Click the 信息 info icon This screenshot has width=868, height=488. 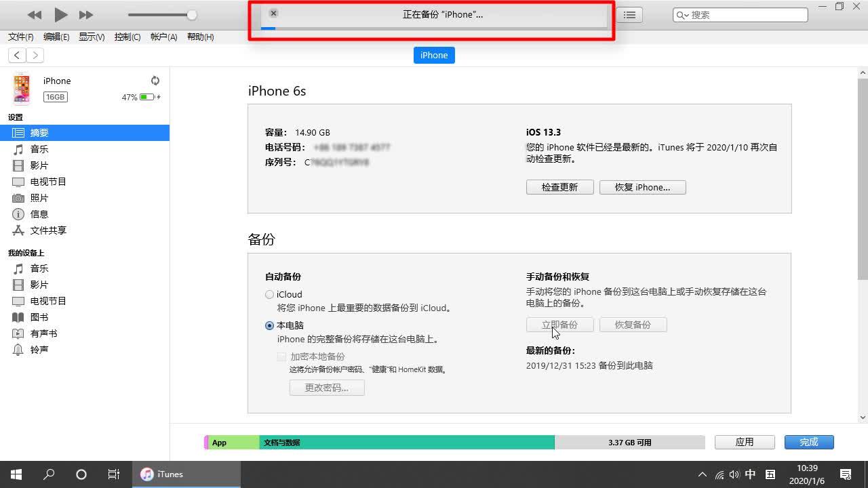(18, 214)
